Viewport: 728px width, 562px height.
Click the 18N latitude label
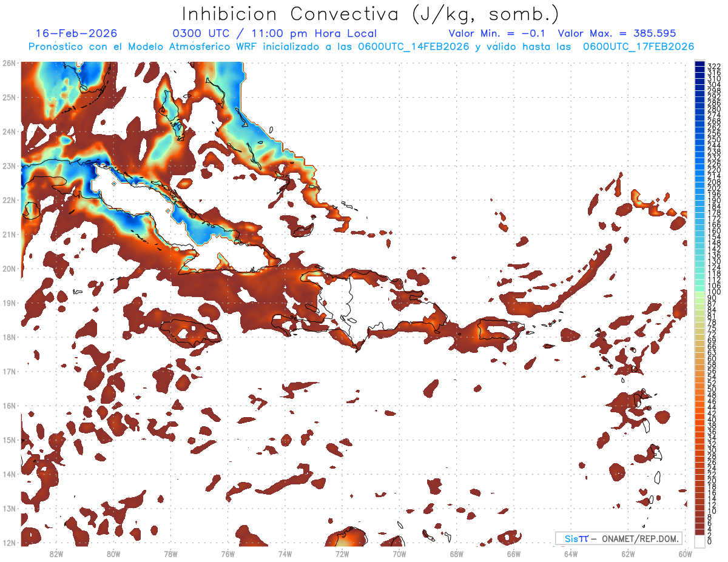9,337
